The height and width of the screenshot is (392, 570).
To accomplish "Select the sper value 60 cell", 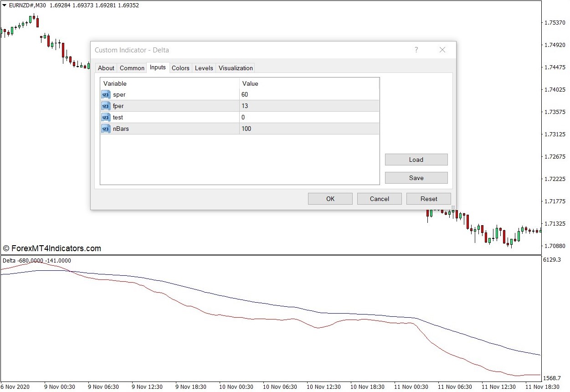I will pyautogui.click(x=309, y=95).
